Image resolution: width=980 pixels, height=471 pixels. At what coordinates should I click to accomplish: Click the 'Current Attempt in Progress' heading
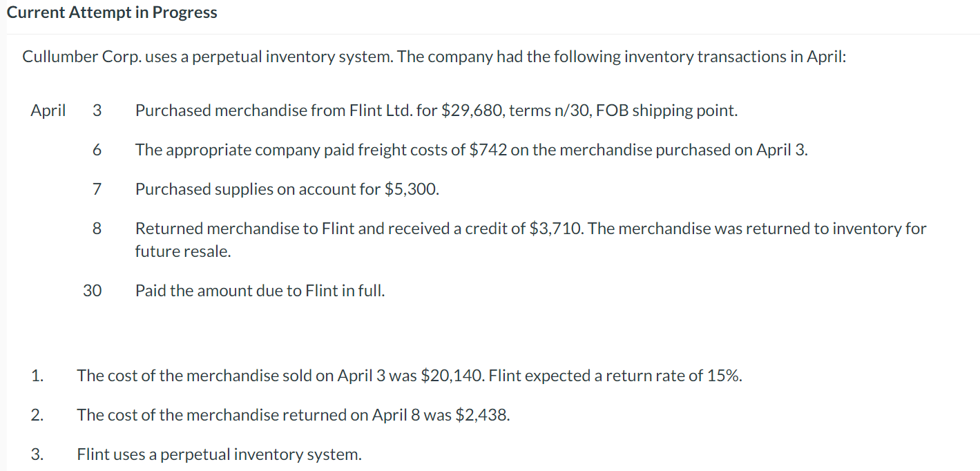[x=112, y=12]
